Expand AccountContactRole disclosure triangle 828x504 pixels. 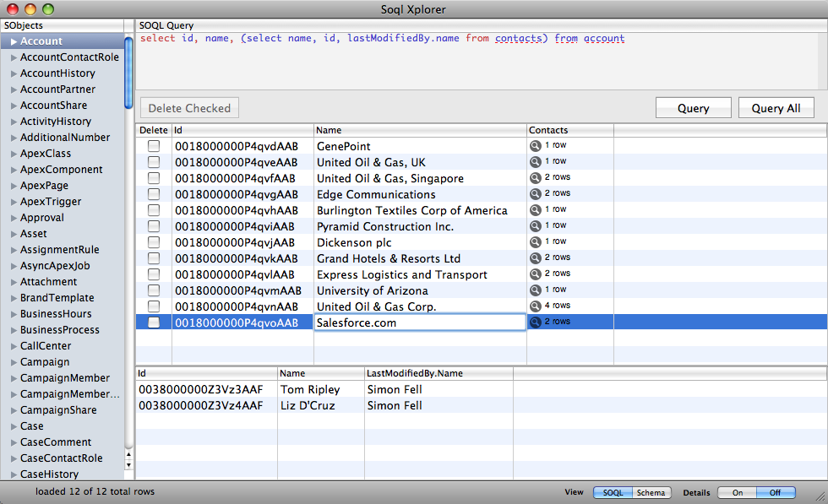(14, 57)
